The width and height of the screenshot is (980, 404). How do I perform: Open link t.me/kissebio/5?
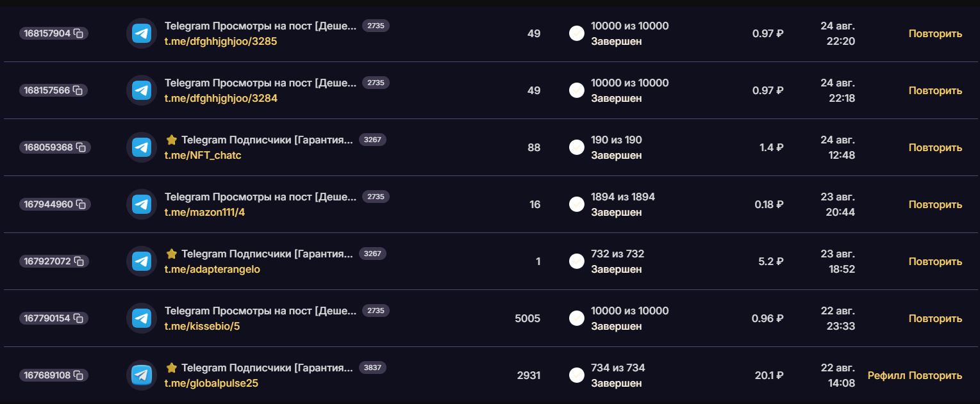click(202, 326)
